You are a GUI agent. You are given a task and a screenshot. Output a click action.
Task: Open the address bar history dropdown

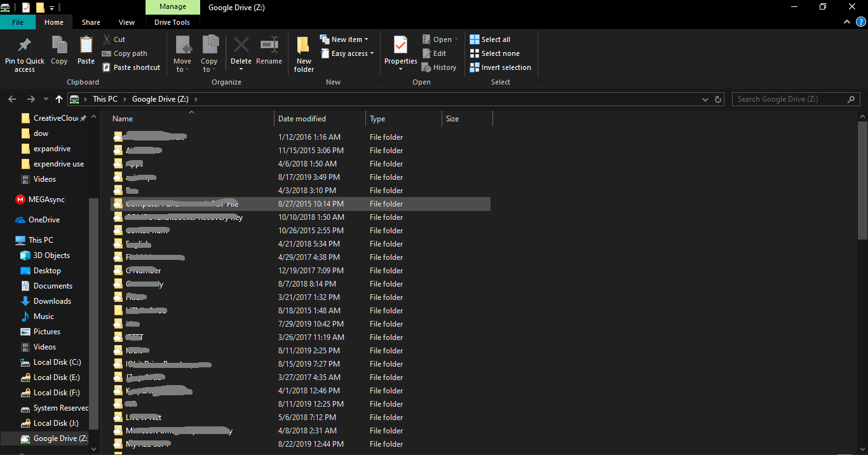(705, 100)
